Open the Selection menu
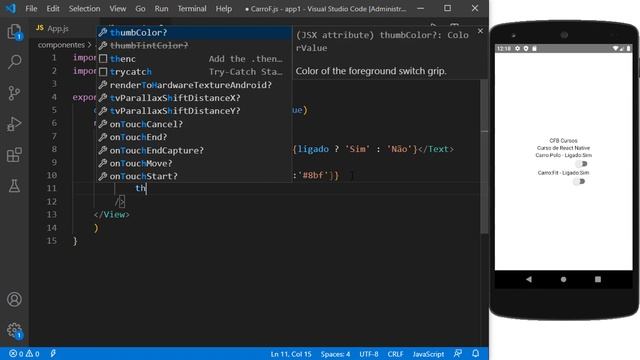 click(x=84, y=9)
